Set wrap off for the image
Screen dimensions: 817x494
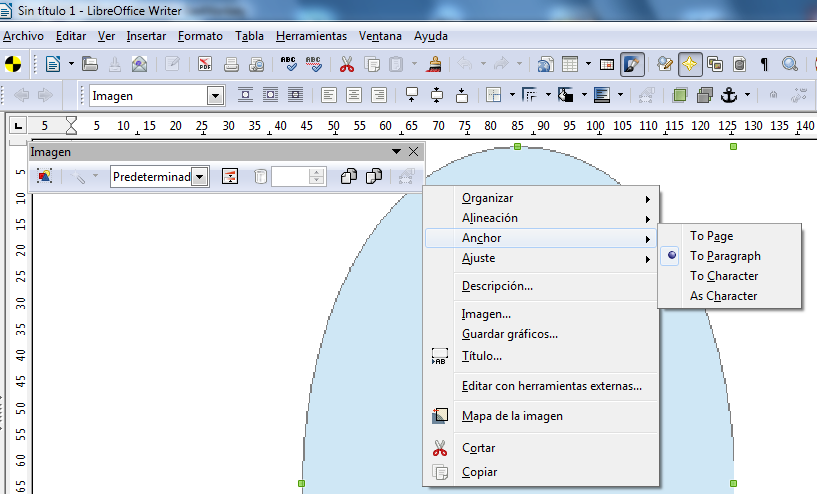point(245,95)
